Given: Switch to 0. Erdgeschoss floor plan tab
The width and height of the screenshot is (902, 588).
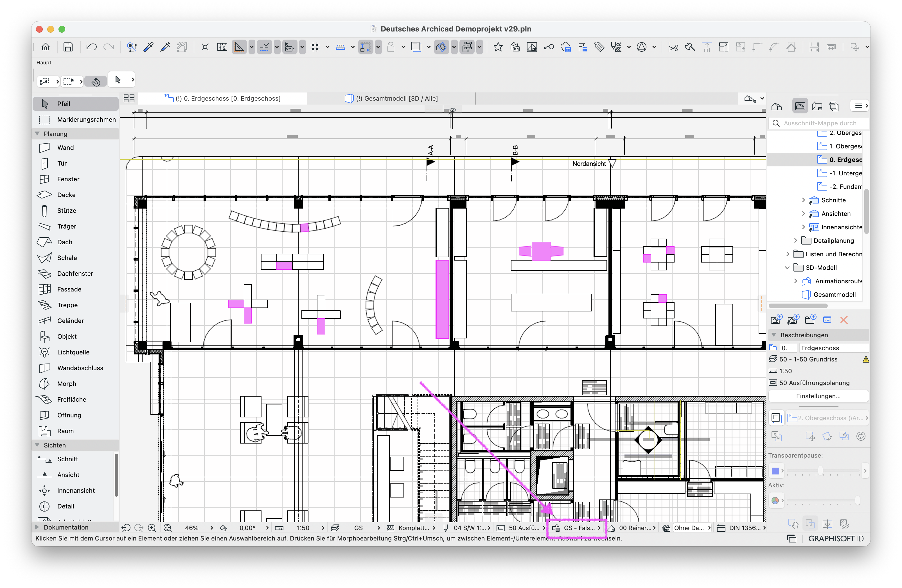Looking at the screenshot, I should coord(223,98).
